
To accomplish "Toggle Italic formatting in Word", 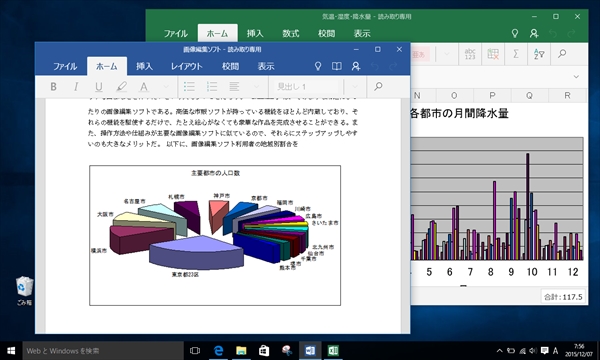I will (76, 87).
